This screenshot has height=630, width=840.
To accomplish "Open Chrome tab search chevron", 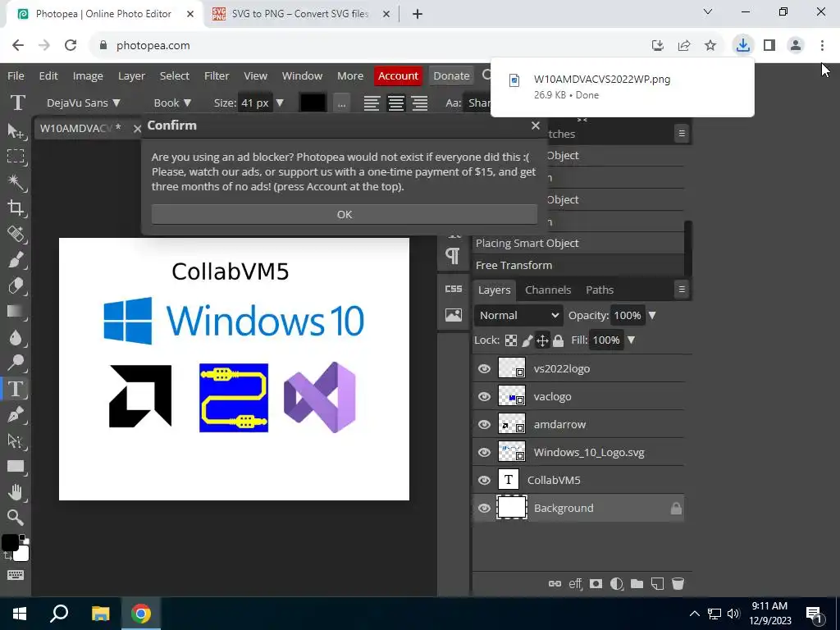I will click(x=708, y=11).
